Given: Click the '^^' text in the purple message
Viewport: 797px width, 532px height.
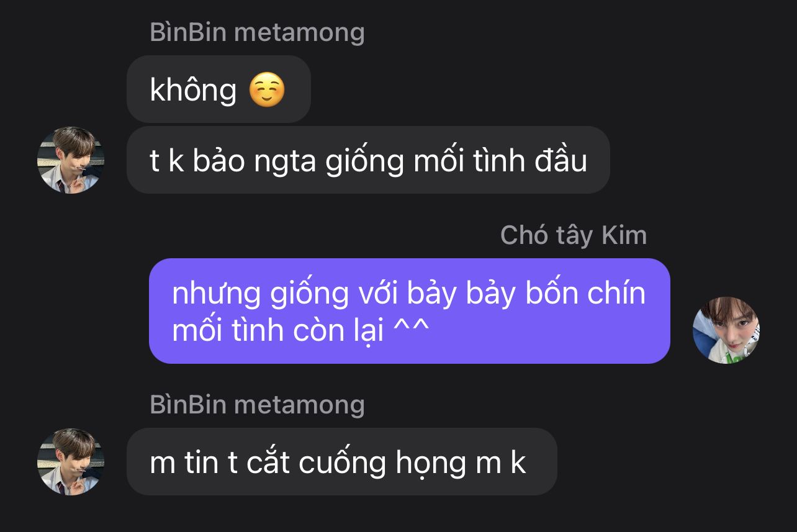Looking at the screenshot, I should click(412, 329).
